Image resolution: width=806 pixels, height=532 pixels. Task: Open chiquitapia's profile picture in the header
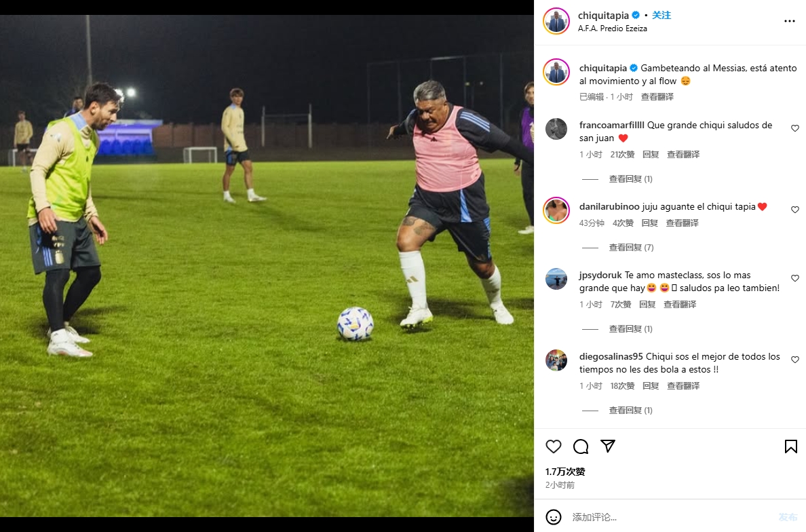pos(556,21)
